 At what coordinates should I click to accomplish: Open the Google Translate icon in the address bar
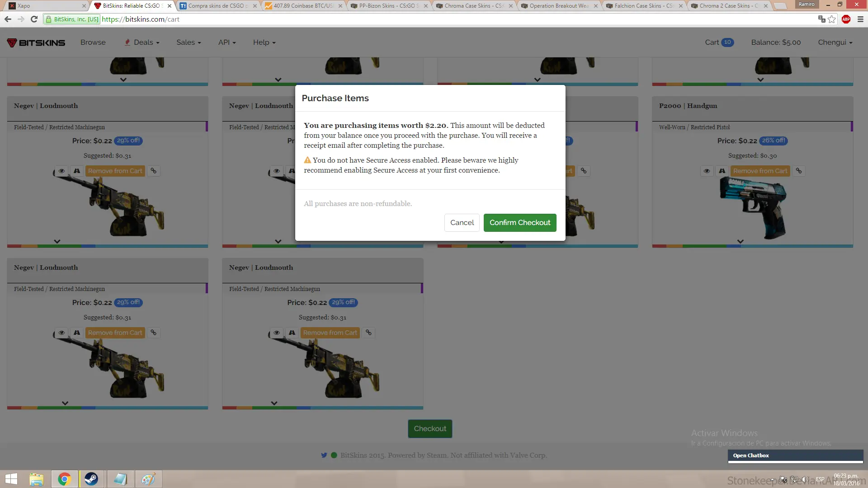coord(821,19)
